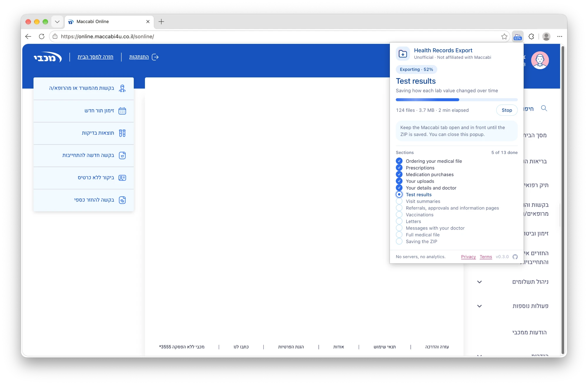Click the checkmark next to Medication purchases
This screenshot has height=385, width=588.
(399, 174)
